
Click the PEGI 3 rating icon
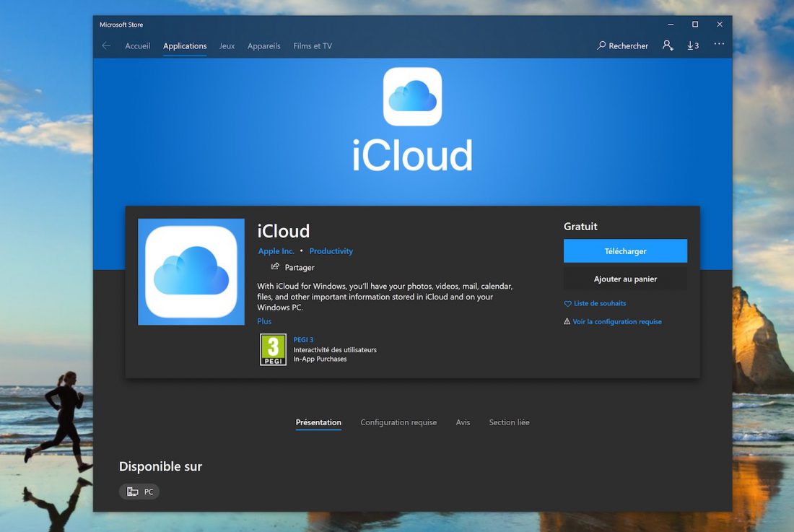coord(273,349)
